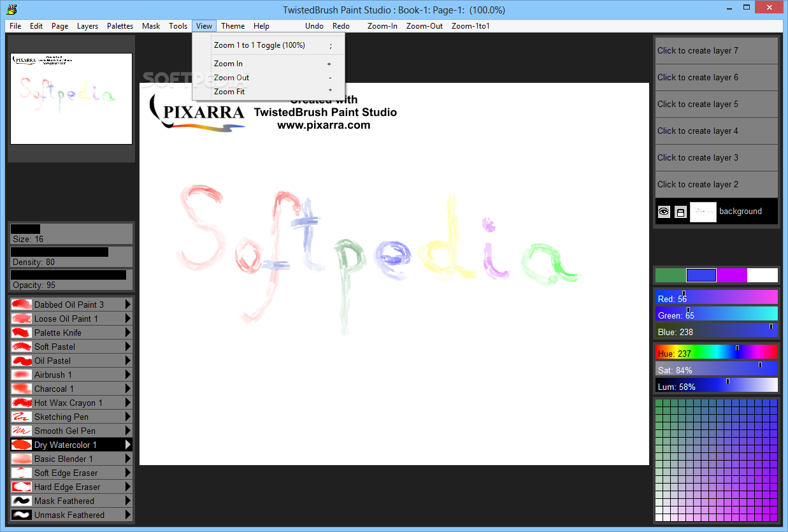788x532 pixels.
Task: Select the Loose Oil Paint 1 brush icon
Action: click(x=22, y=319)
